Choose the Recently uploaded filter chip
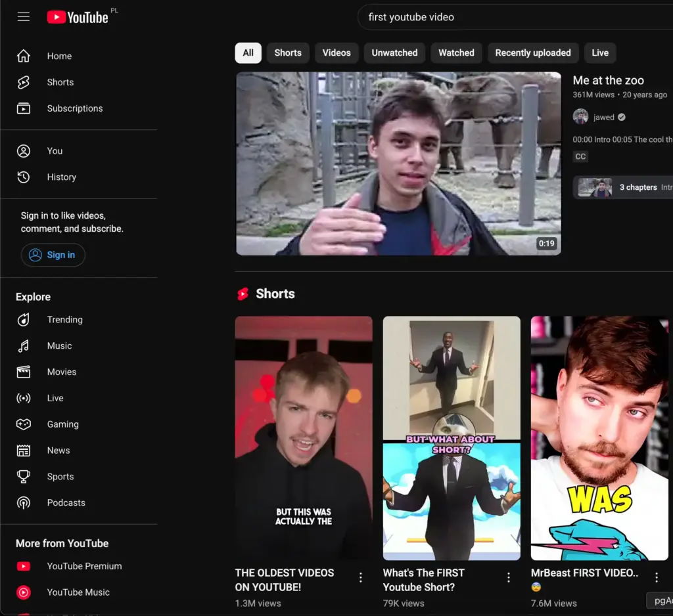Viewport: 673px width, 616px height. [x=533, y=53]
